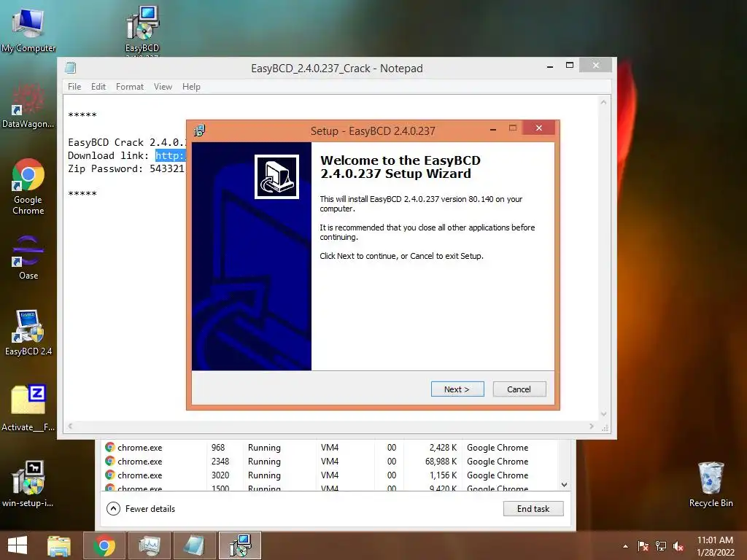Click Notepad title bar icon
This screenshot has height=560, width=747.
[x=71, y=68]
